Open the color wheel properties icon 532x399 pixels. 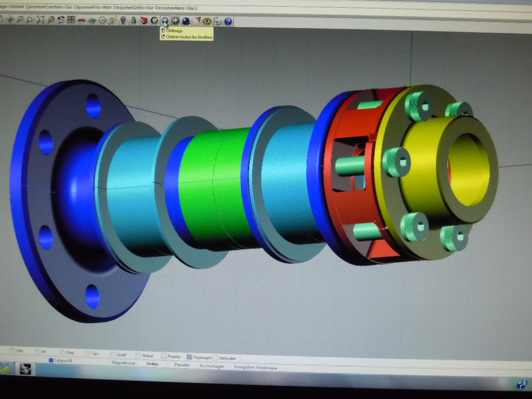pyautogui.click(x=154, y=21)
